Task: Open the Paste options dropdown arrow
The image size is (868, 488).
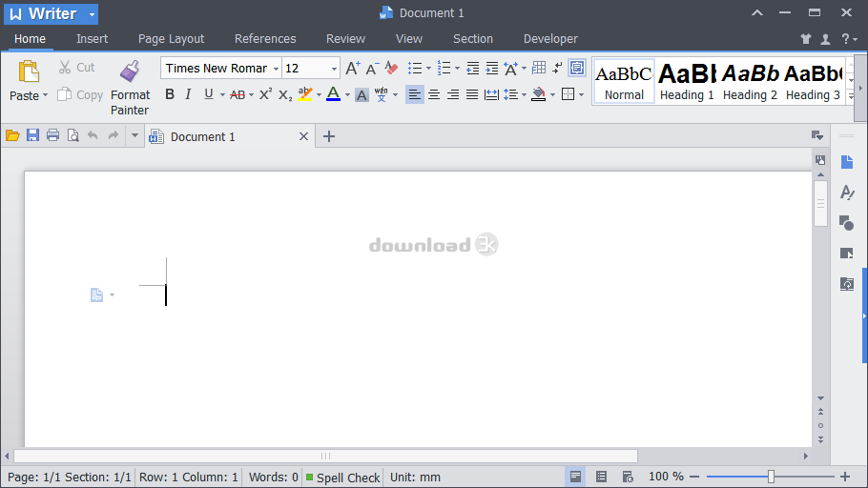Action: 47,96
